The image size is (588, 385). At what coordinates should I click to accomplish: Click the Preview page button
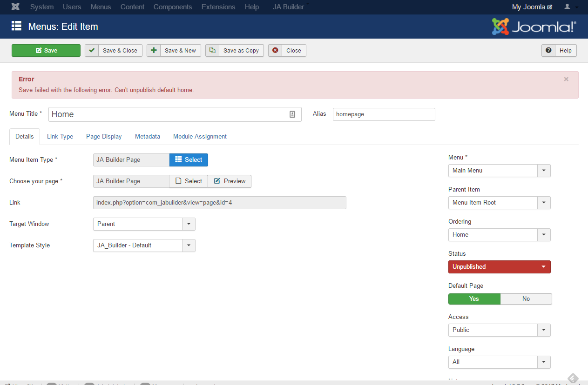(x=230, y=181)
